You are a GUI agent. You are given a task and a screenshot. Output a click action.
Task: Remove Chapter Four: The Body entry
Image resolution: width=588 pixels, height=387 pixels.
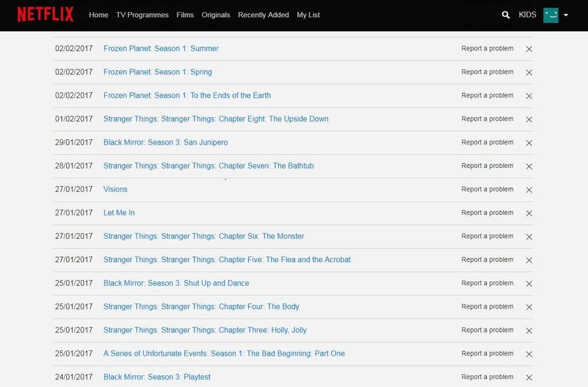[529, 307]
